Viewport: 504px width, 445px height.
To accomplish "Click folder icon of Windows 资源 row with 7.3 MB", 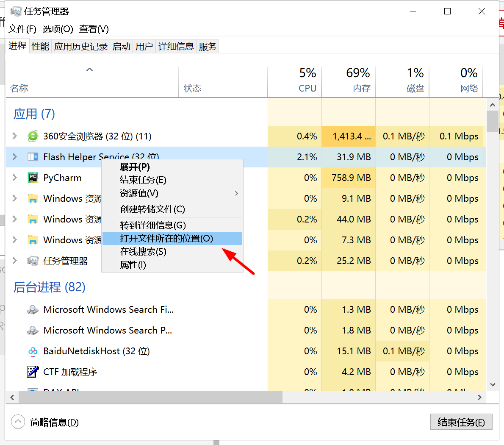I will 33,240.
